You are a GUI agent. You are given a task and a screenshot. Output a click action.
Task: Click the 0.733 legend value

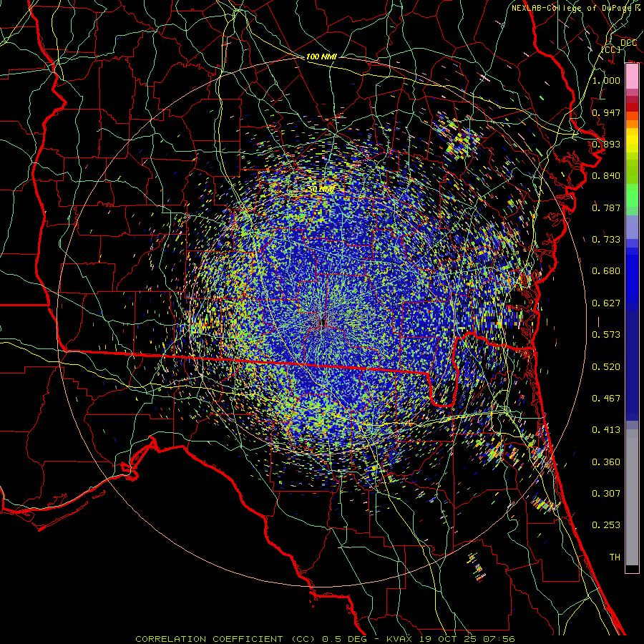pos(606,240)
